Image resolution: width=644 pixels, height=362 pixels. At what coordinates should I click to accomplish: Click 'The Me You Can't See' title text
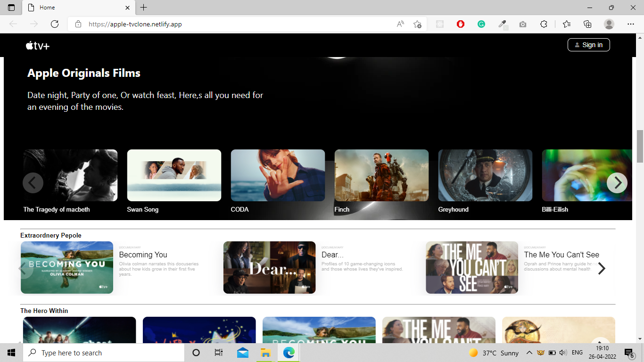pos(561,255)
